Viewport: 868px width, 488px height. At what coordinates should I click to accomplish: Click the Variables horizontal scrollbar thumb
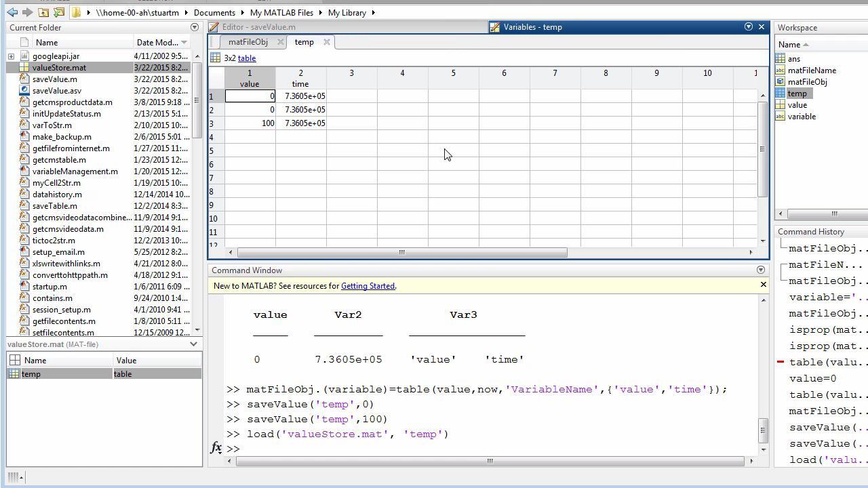(401, 253)
